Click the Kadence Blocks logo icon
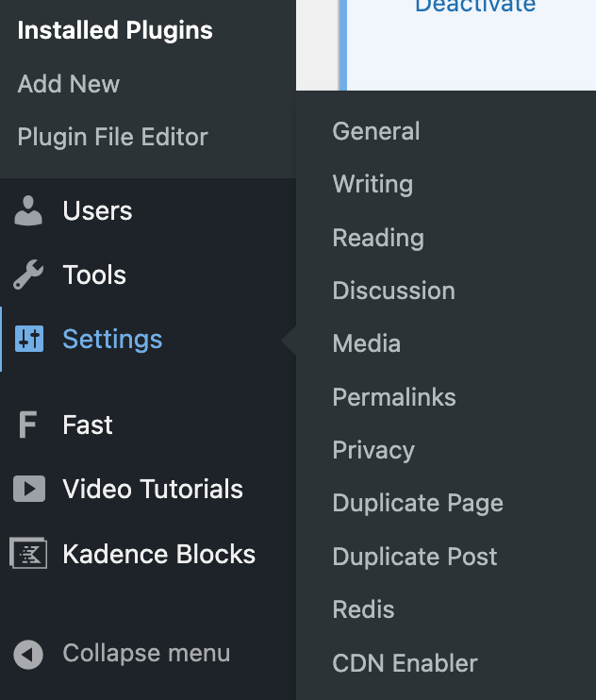This screenshot has width=596, height=700. (28, 553)
